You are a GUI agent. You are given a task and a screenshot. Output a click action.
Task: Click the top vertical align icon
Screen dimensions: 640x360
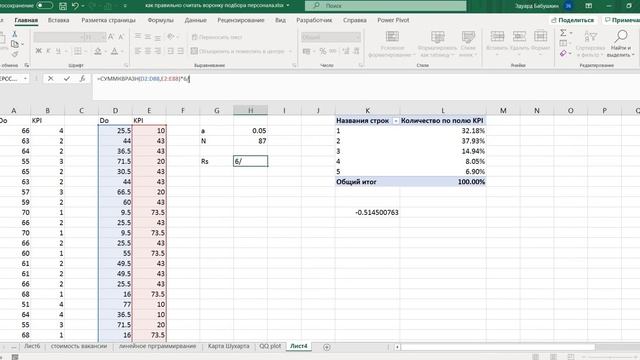[138, 37]
